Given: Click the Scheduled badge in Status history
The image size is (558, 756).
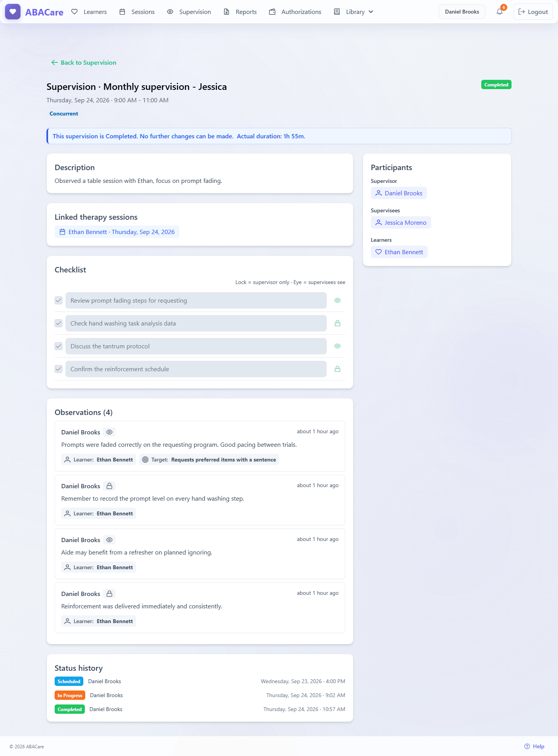Looking at the screenshot, I should 69,681.
